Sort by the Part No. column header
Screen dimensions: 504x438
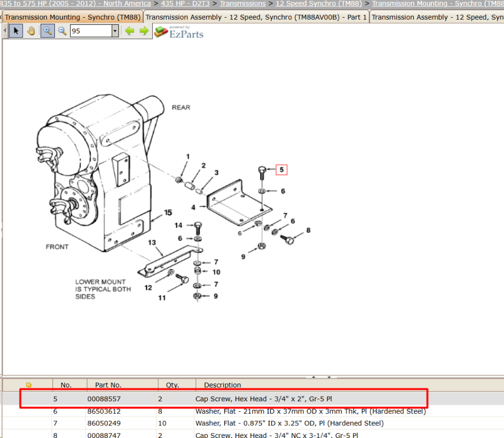click(x=122, y=385)
